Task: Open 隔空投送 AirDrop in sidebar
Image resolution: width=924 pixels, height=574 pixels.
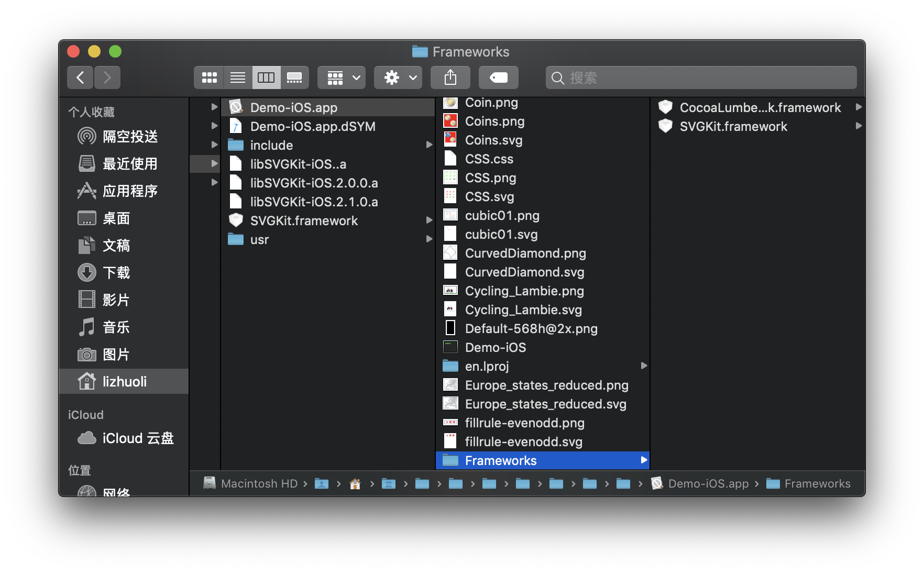Action: (x=124, y=136)
